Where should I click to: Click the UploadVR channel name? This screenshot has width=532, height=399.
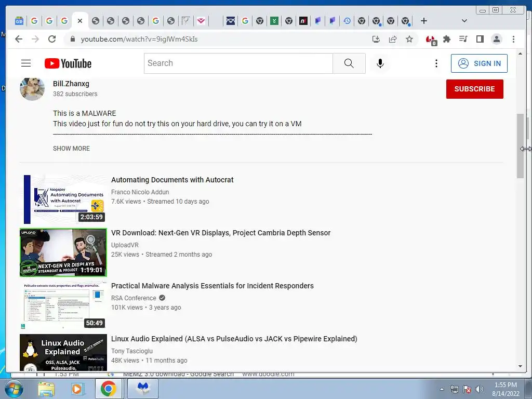[125, 245]
